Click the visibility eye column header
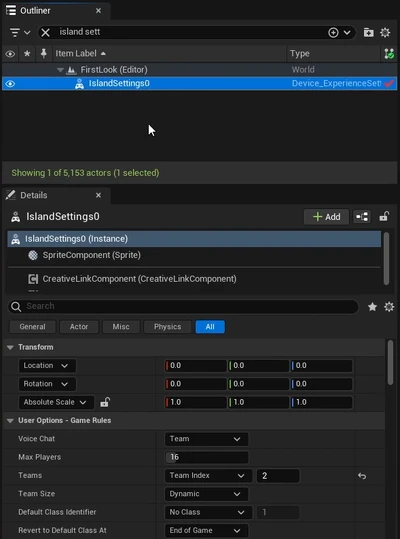The width and height of the screenshot is (400, 539). pos(10,54)
